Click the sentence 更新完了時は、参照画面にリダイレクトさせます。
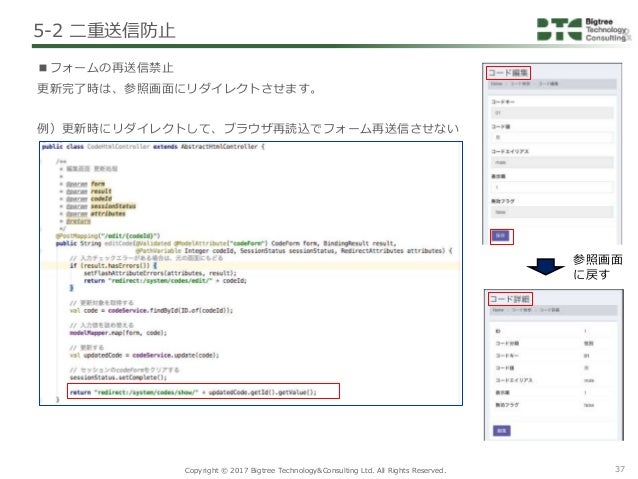 177,88
